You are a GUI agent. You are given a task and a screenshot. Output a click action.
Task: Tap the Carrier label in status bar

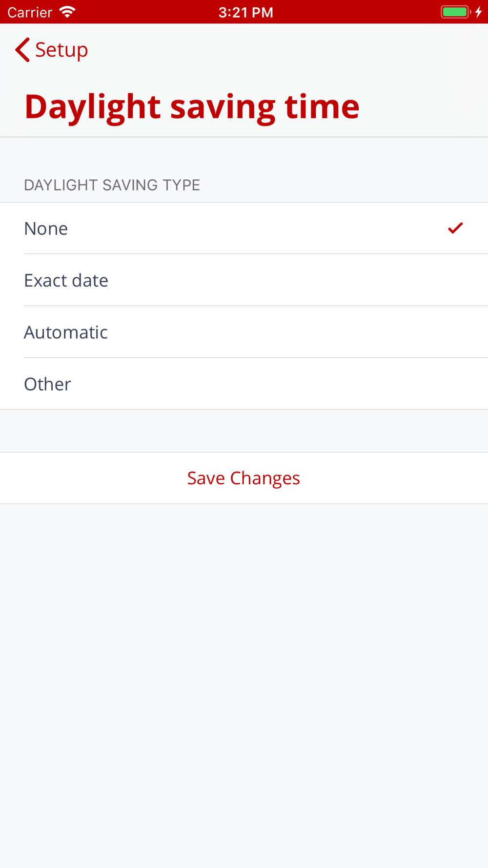tap(30, 12)
